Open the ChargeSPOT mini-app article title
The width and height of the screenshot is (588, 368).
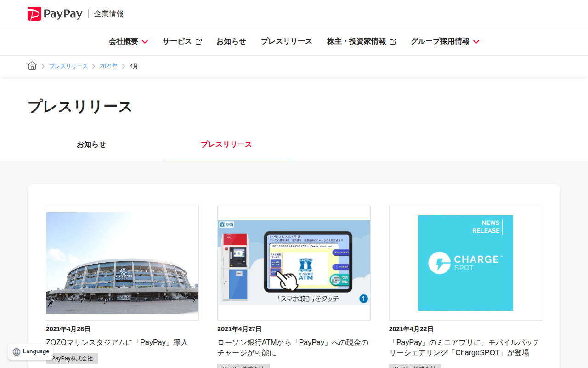(x=464, y=348)
